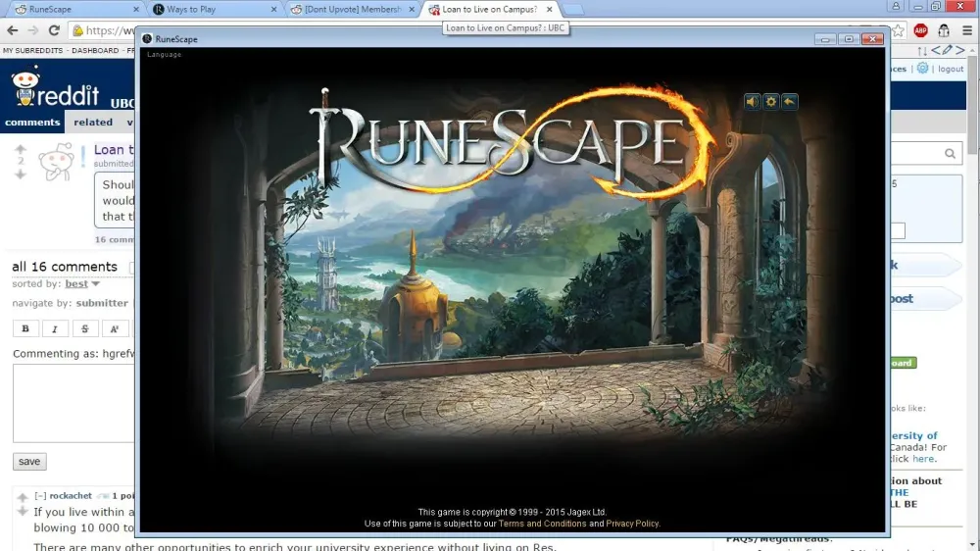Click the back arrow icon in RuneScape launcher
The height and width of the screenshot is (551, 980).
(789, 101)
